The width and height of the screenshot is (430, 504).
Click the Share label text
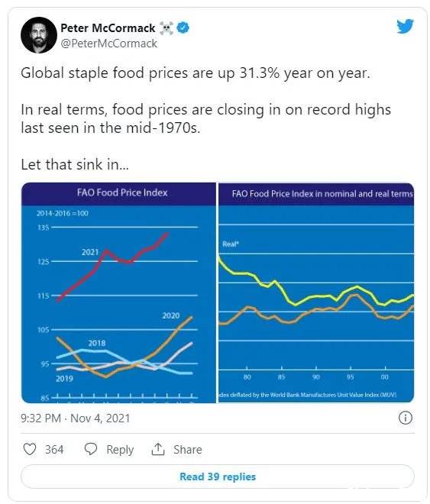click(x=188, y=449)
